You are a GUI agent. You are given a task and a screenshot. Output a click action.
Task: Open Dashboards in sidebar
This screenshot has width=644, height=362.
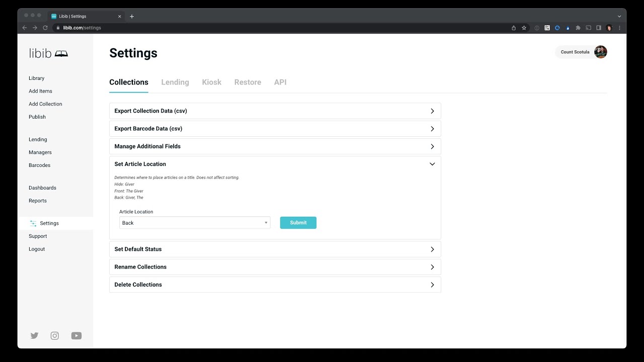click(42, 188)
